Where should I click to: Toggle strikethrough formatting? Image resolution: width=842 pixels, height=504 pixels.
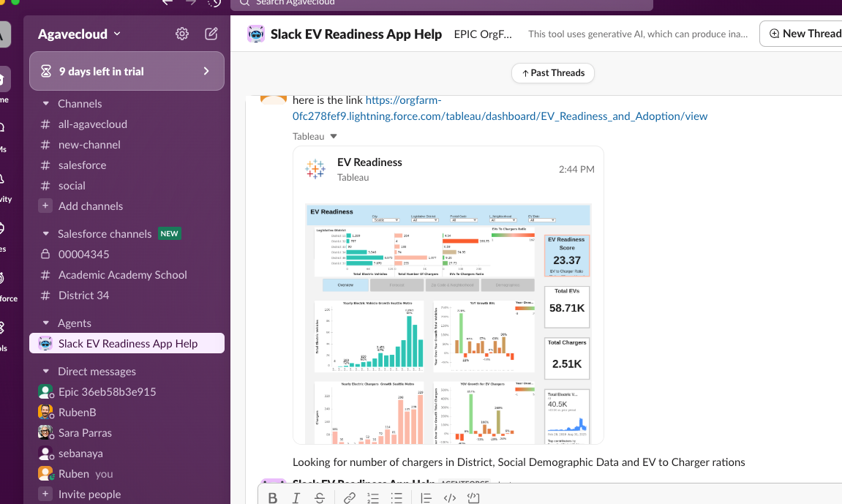coord(320,497)
